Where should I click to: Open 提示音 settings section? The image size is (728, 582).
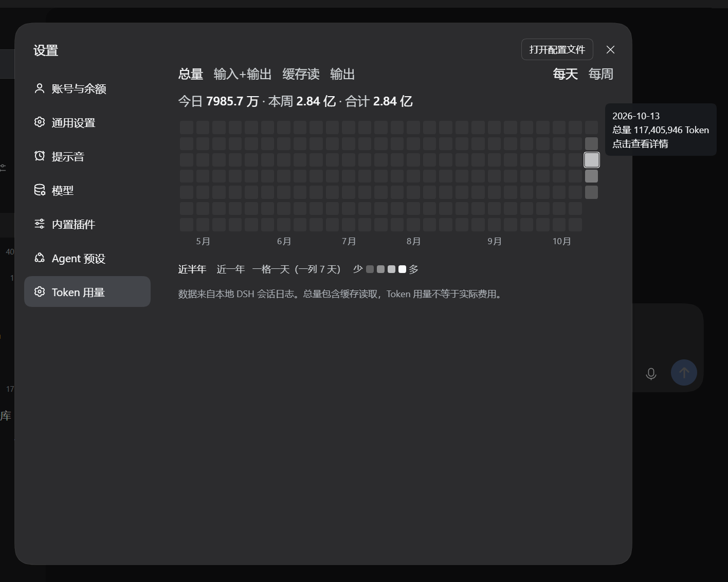(87, 156)
